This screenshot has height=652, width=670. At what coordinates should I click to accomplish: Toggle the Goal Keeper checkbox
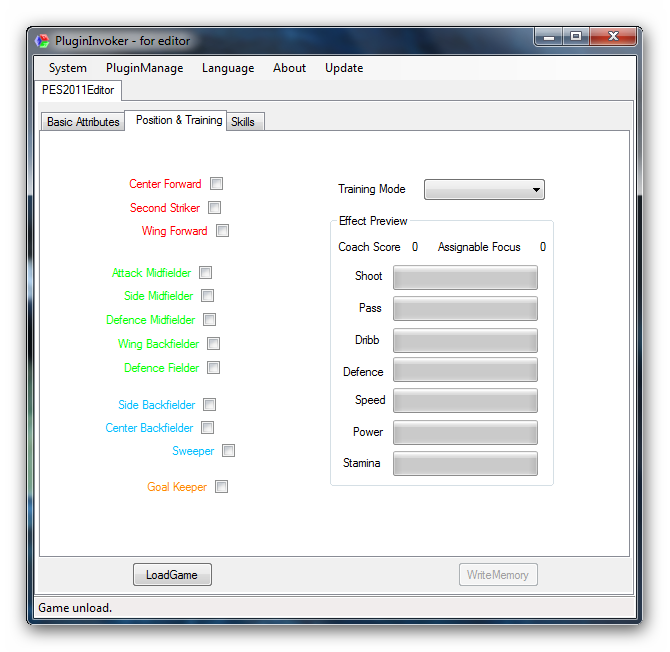click(x=221, y=487)
